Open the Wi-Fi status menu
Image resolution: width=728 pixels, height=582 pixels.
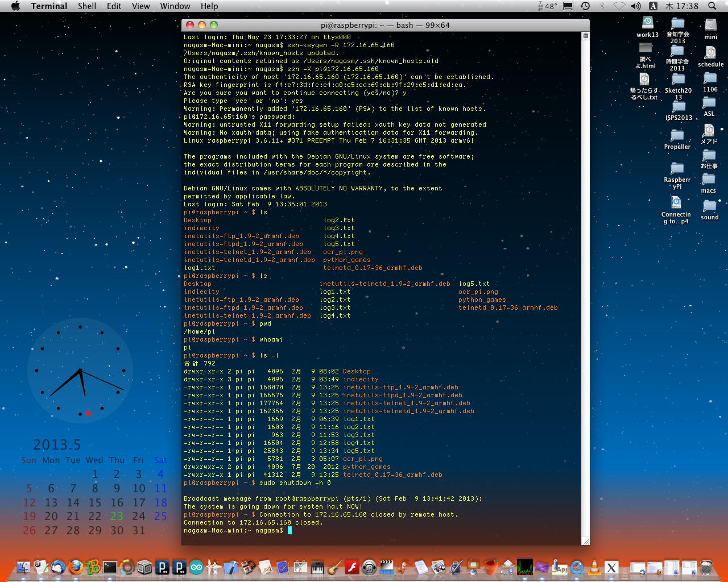pyautogui.click(x=619, y=6)
